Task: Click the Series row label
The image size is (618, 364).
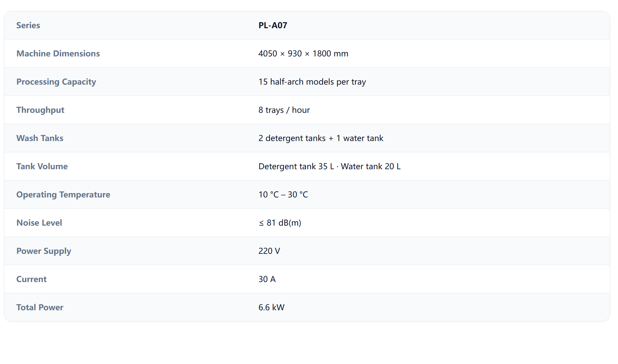Action: click(28, 25)
